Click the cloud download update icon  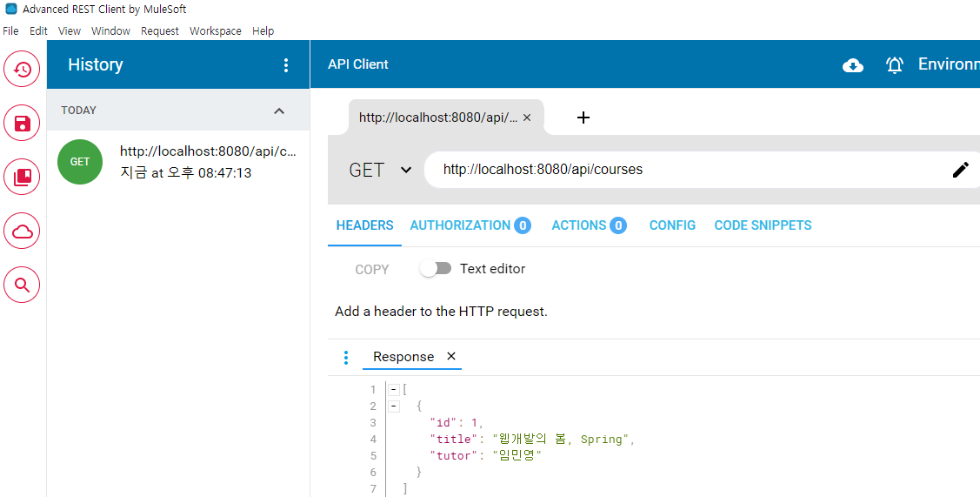pyautogui.click(x=852, y=65)
